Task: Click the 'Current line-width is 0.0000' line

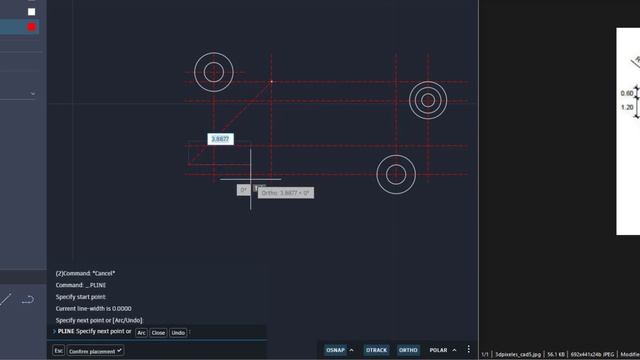Action: coord(93,309)
